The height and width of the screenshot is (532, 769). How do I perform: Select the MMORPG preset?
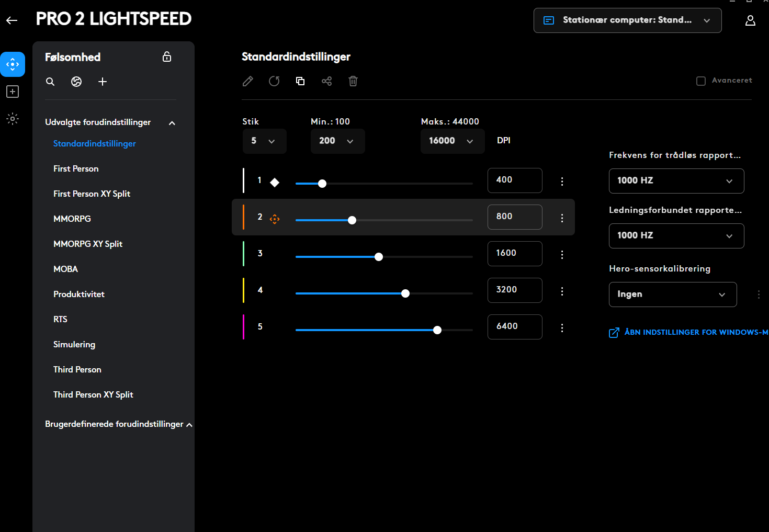point(72,219)
